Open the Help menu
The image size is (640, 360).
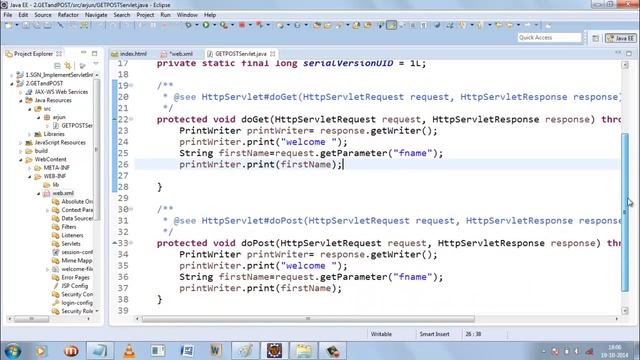[210, 15]
